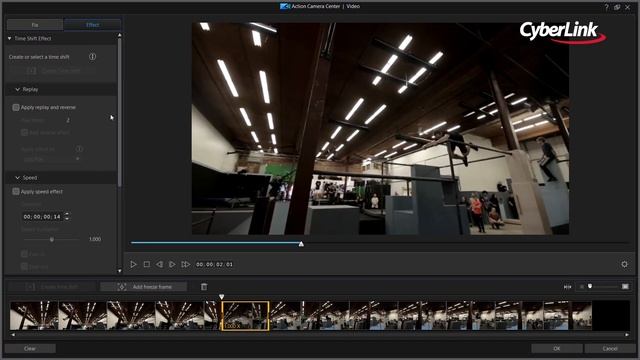Click the zoom out small thumbnail icon
The height and width of the screenshot is (360, 640).
pyautogui.click(x=582, y=287)
